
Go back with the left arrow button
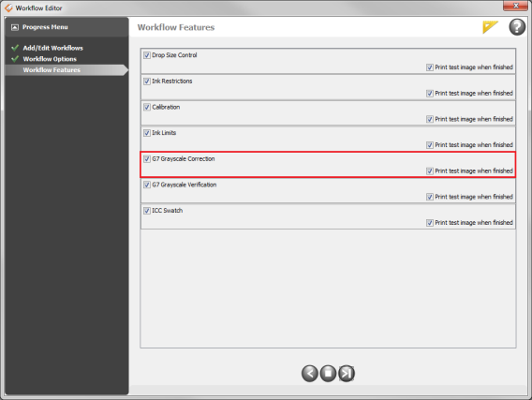click(310, 374)
